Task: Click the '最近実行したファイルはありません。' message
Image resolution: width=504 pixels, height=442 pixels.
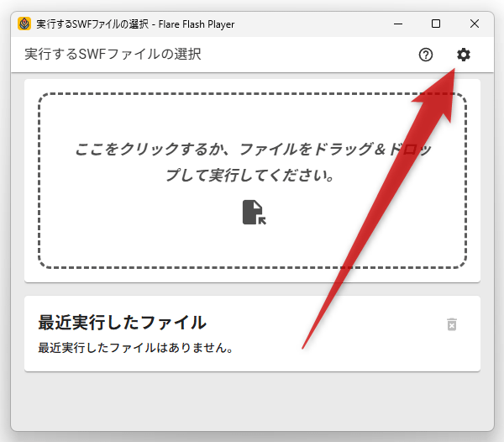Action: [135, 348]
